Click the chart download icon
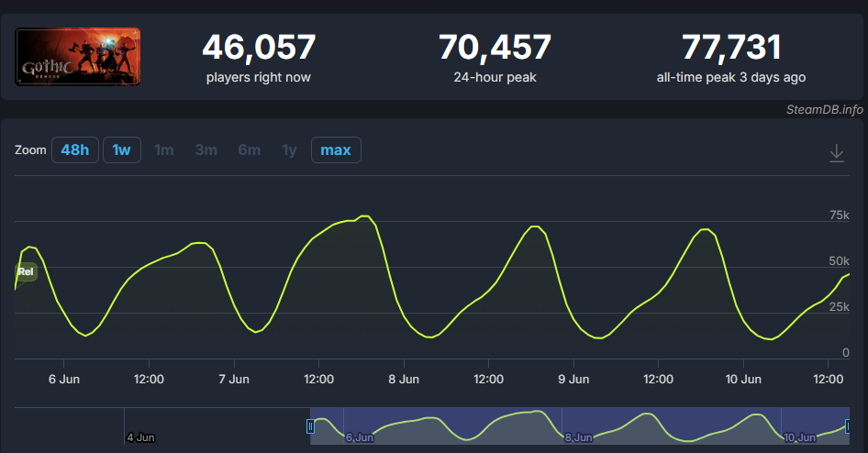The height and width of the screenshot is (453, 868). 837,153
